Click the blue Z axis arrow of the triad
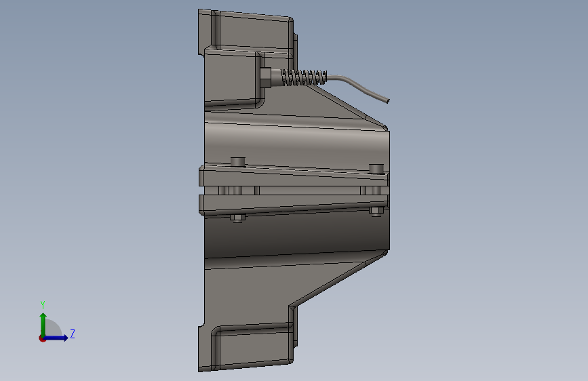588x381 pixels. (x=56, y=338)
